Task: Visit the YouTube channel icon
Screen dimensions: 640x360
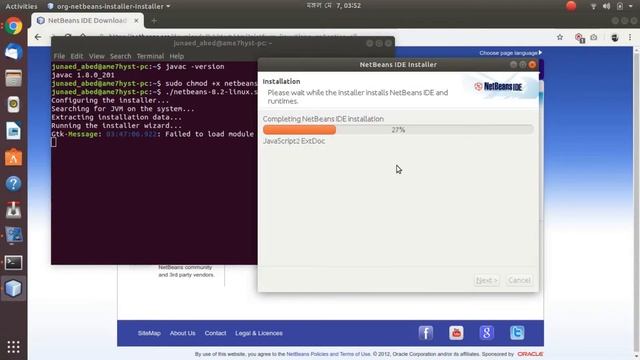Action: (456, 333)
